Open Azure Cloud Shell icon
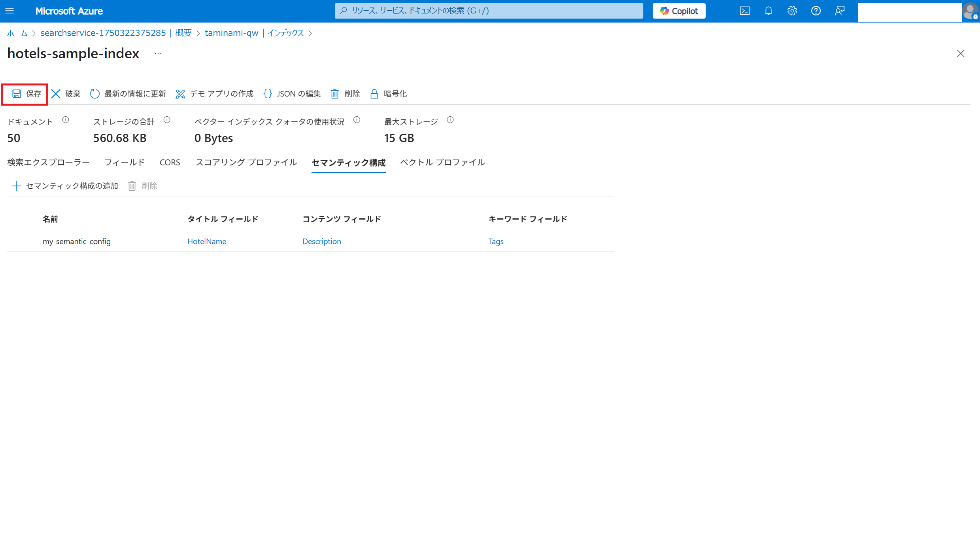This screenshot has height=559, width=980. point(744,11)
